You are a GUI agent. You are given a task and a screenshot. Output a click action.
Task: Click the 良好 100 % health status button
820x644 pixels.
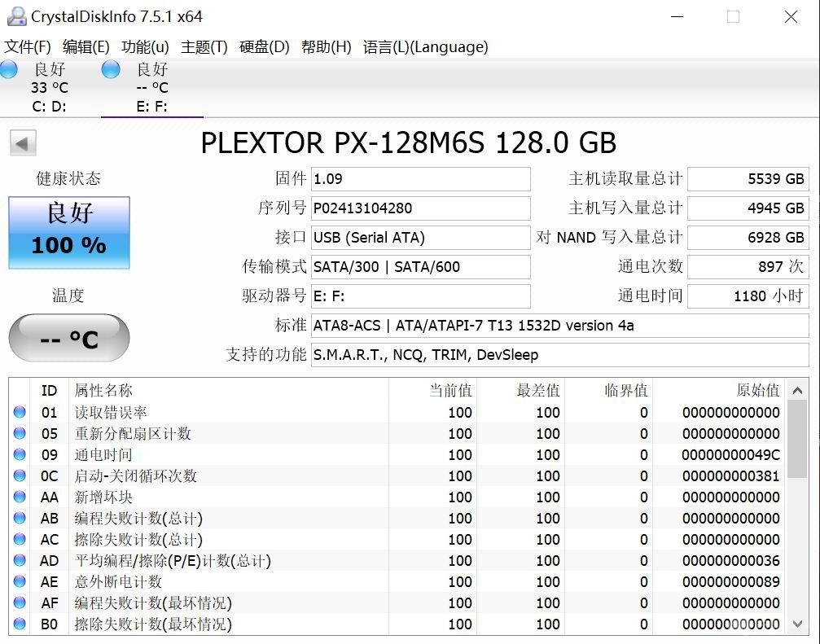(69, 233)
